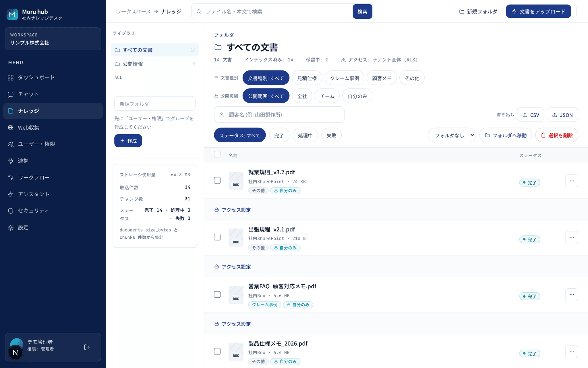Click the DOC icon of 出張規程_v2.1.pdf
The width and height of the screenshot is (588, 368).
236,238
